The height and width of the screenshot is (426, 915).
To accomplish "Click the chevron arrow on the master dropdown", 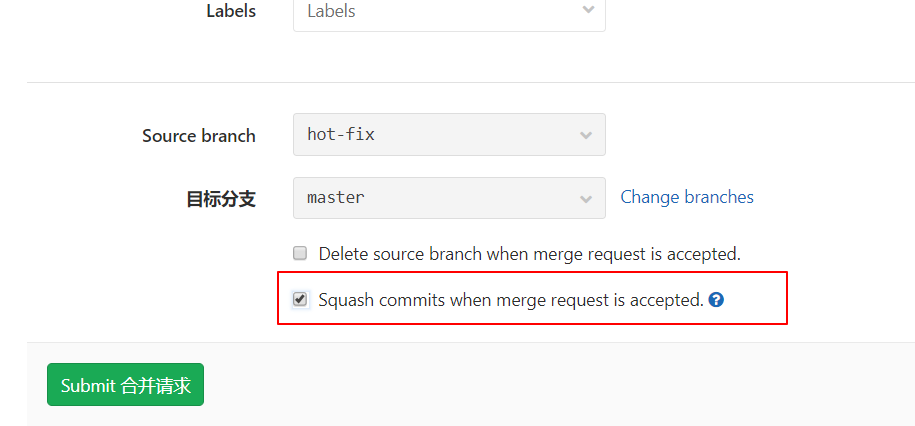I will tap(586, 199).
